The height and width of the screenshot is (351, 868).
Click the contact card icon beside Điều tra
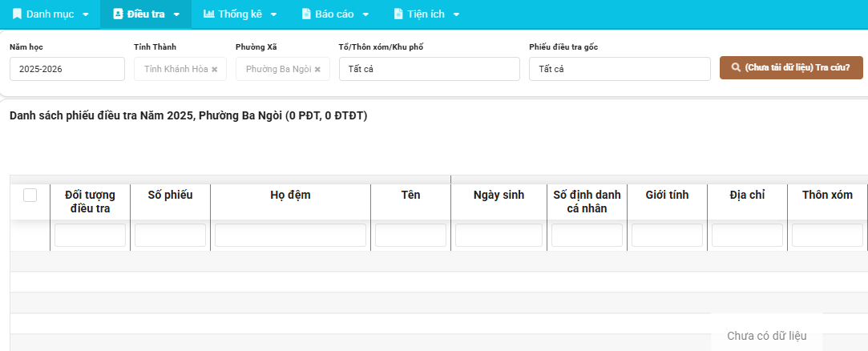coord(117,14)
